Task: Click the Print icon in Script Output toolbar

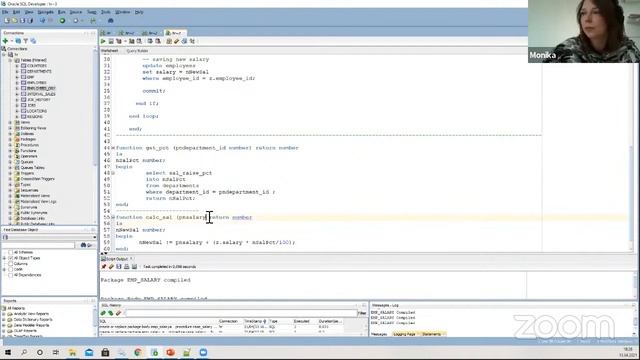Action: click(127, 267)
